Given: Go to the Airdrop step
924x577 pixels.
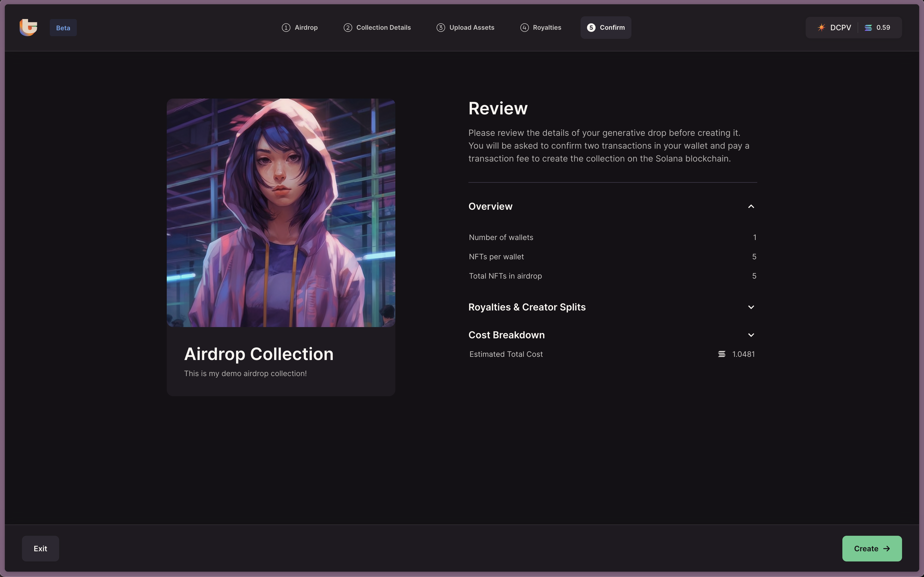Looking at the screenshot, I should (x=305, y=28).
